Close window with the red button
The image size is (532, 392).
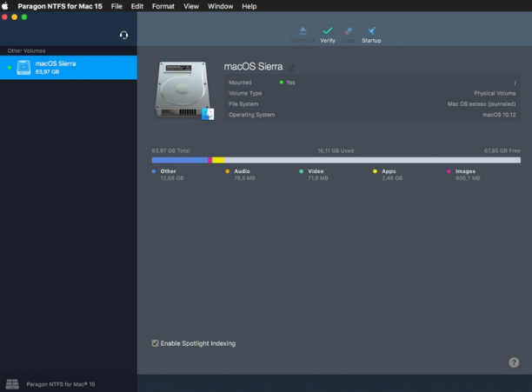click(4, 17)
